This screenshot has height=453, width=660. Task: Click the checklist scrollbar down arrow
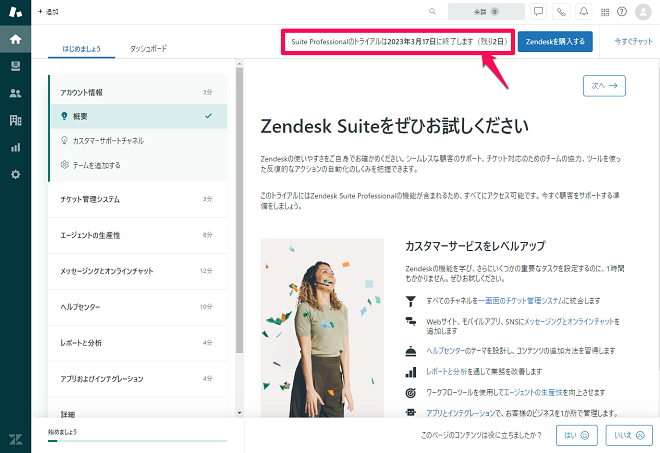click(x=240, y=413)
